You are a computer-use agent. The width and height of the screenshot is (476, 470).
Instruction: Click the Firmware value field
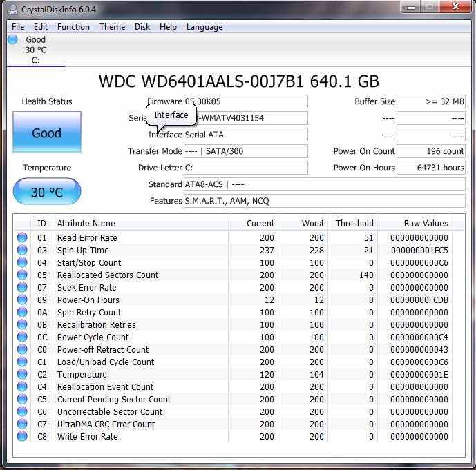(x=245, y=101)
